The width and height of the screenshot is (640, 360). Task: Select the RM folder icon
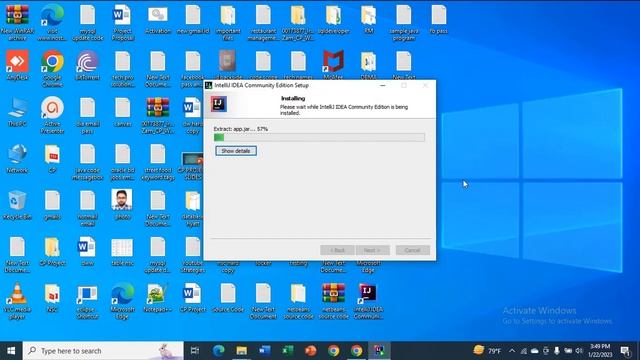coord(368,20)
